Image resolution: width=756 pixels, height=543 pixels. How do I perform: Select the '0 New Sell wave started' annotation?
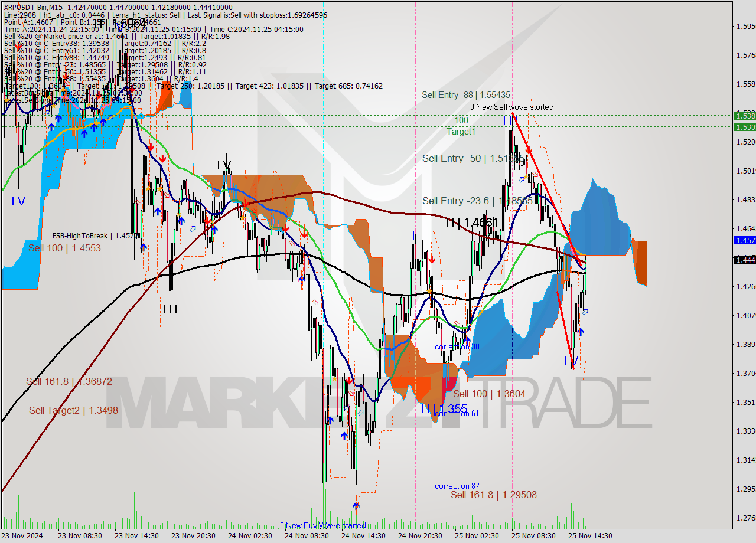[x=512, y=107]
